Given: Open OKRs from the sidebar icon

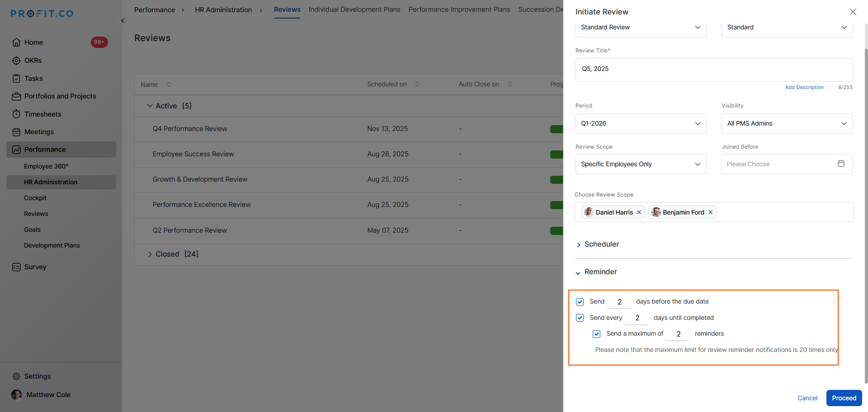Looking at the screenshot, I should point(16,61).
